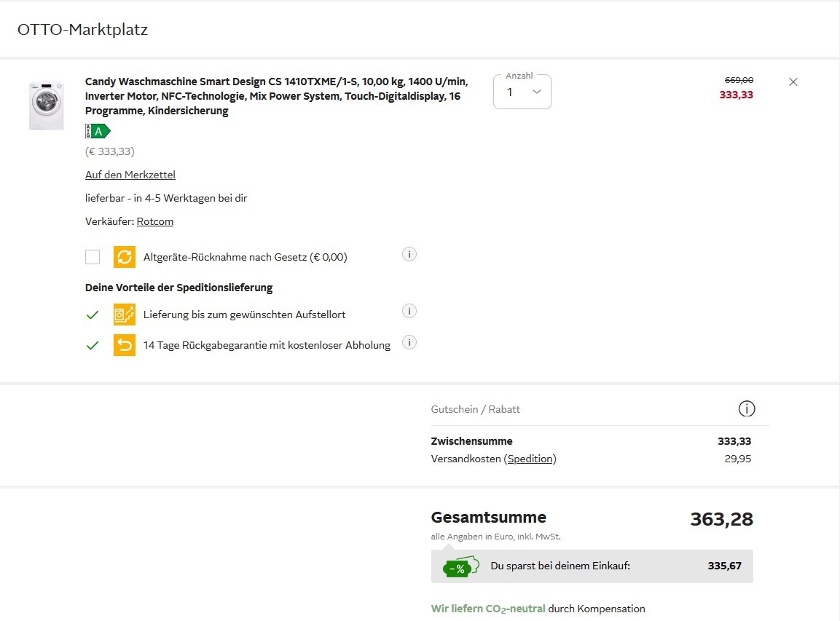Image resolution: width=840 pixels, height=621 pixels.
Task: Click 'Du sparst bei deinem Einkauf:' text
Action: coord(560,566)
